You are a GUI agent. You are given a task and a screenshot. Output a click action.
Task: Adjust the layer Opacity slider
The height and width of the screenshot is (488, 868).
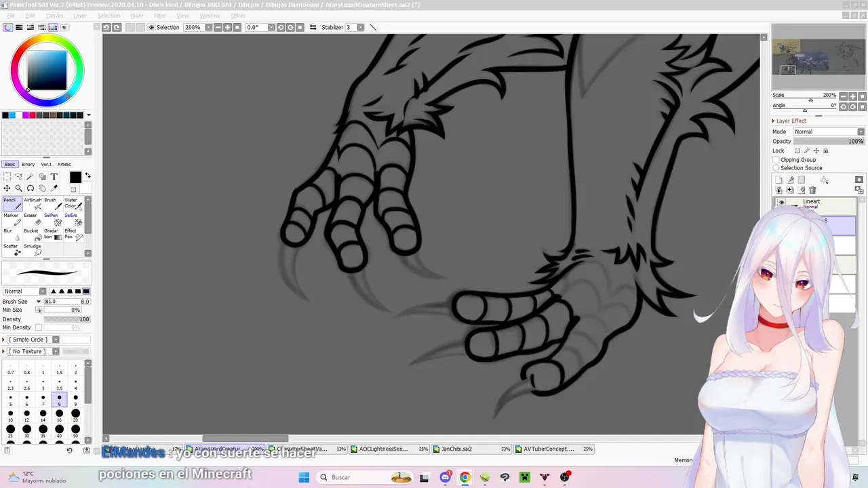pyautogui.click(x=829, y=142)
